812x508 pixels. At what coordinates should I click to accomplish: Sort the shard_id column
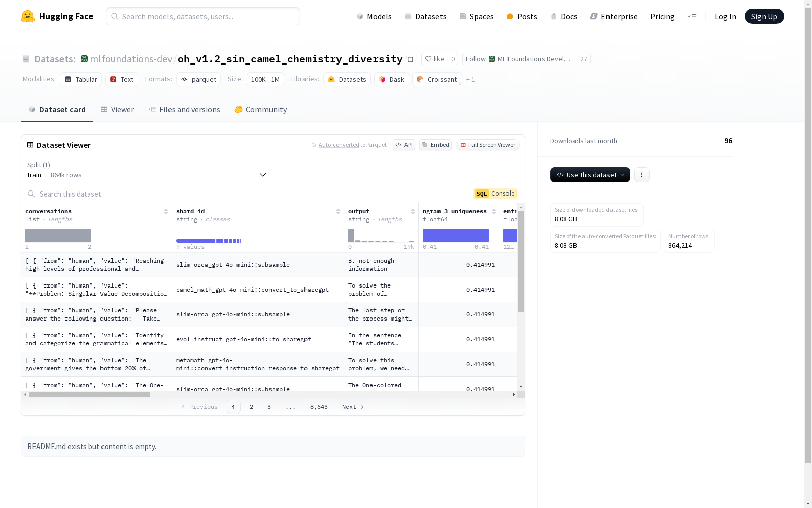pos(338,211)
